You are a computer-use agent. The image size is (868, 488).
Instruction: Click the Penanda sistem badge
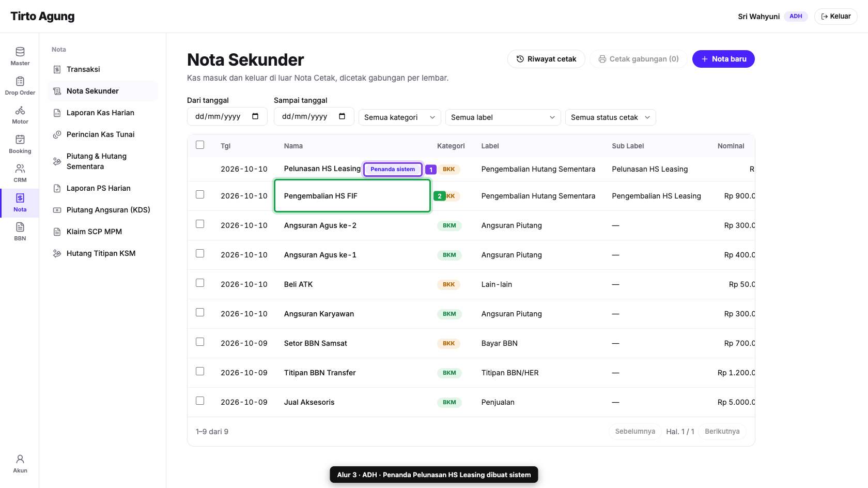393,169
